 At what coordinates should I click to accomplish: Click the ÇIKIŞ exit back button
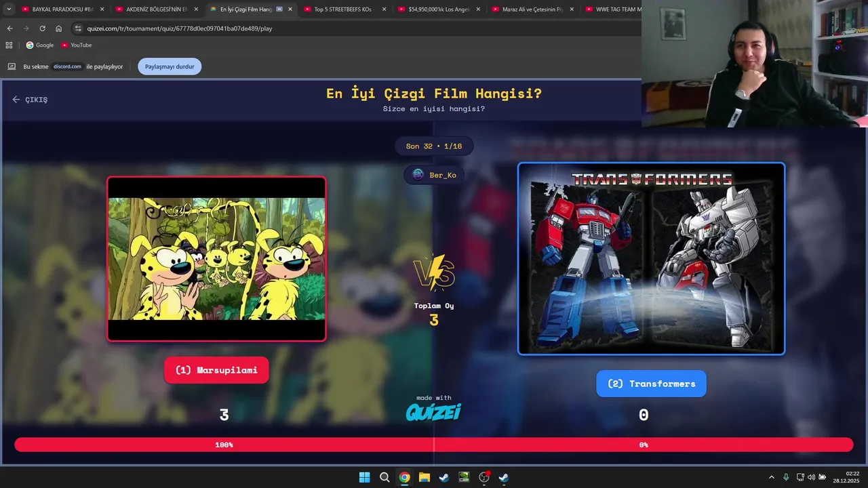coord(30,100)
